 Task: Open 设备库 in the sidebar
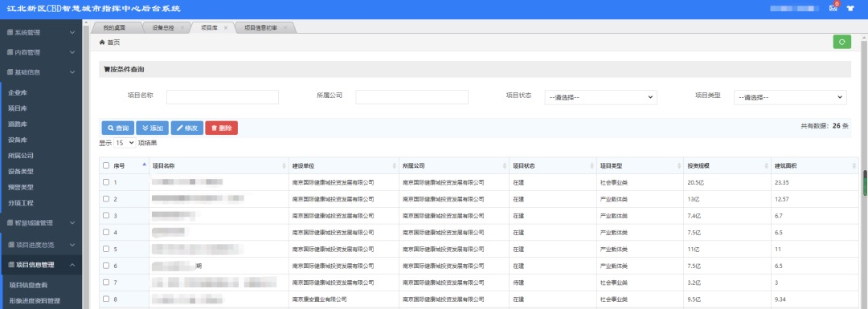click(x=18, y=140)
